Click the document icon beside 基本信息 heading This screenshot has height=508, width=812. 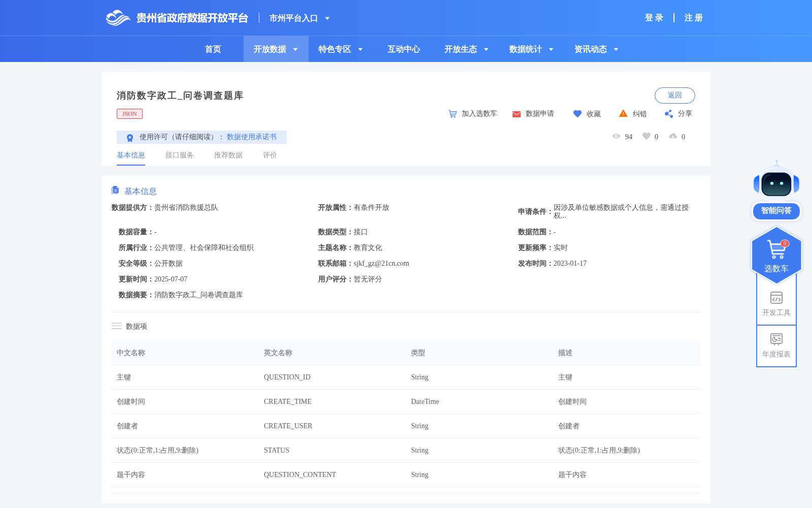pyautogui.click(x=115, y=190)
